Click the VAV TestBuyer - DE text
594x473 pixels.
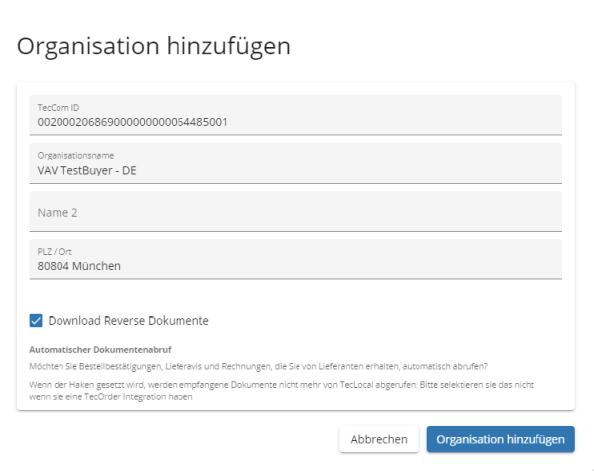pyautogui.click(x=87, y=171)
